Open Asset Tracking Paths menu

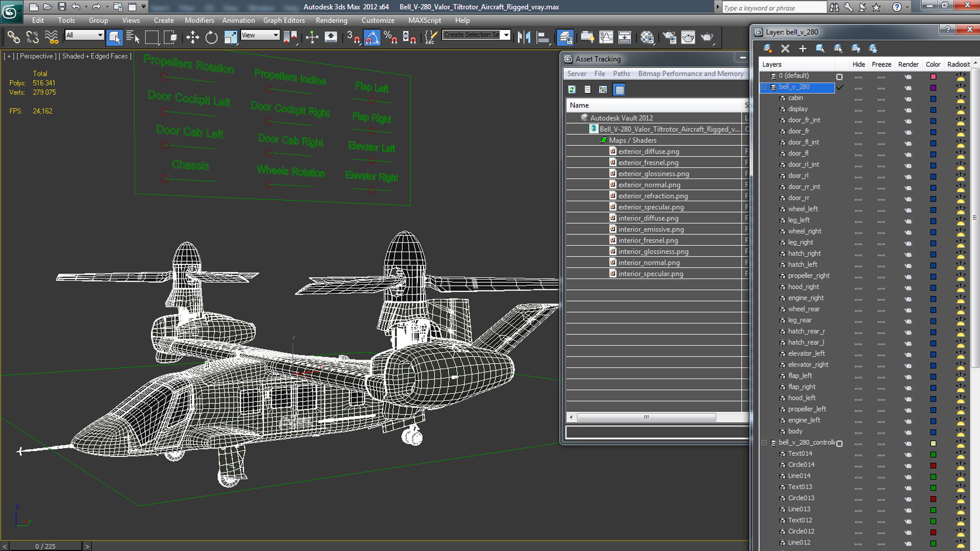(621, 73)
